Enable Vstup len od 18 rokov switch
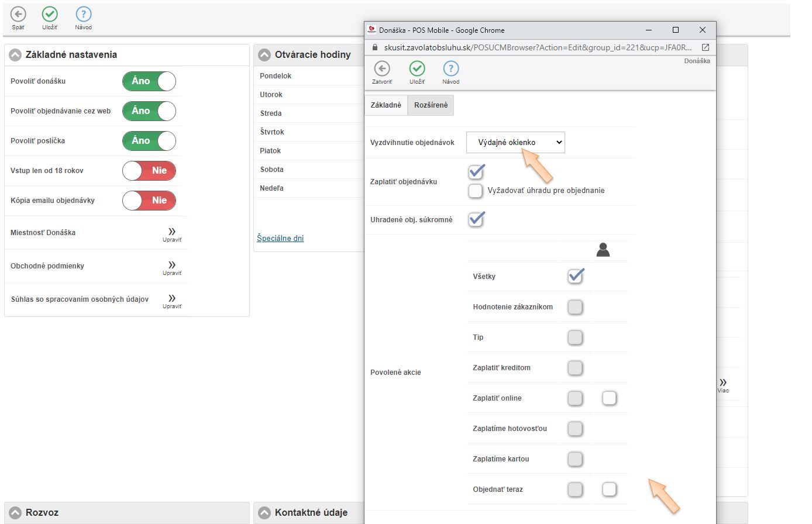Image resolution: width=812 pixels, height=524 pixels. tap(149, 171)
